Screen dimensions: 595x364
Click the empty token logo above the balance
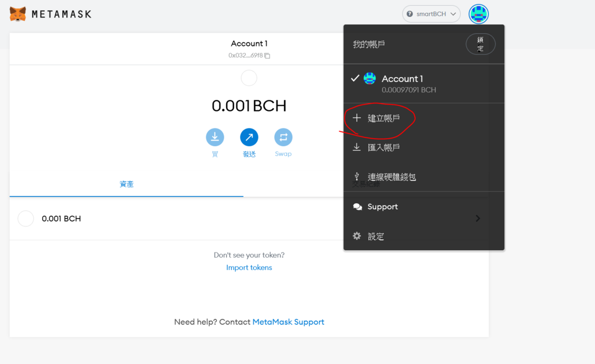tap(249, 78)
